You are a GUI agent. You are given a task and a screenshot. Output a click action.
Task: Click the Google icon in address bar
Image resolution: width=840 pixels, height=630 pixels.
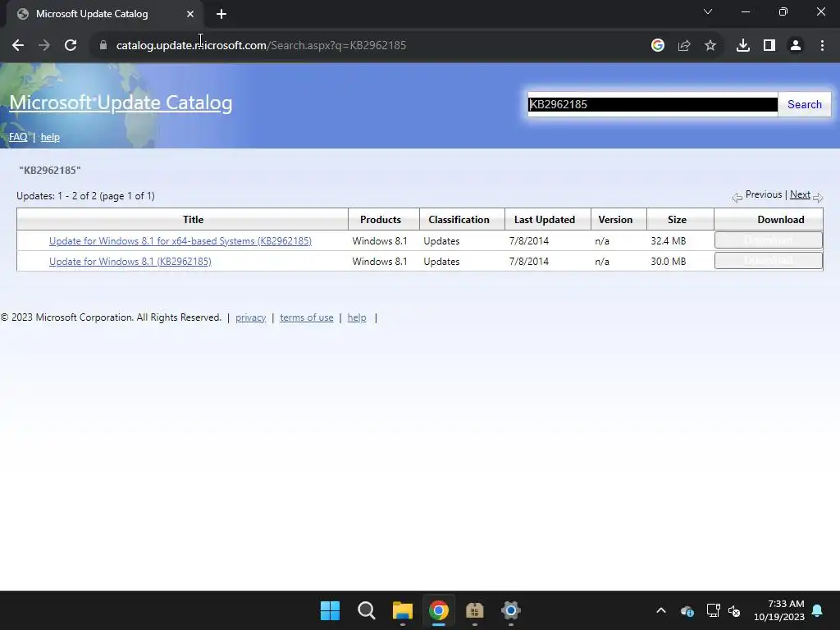click(658, 46)
